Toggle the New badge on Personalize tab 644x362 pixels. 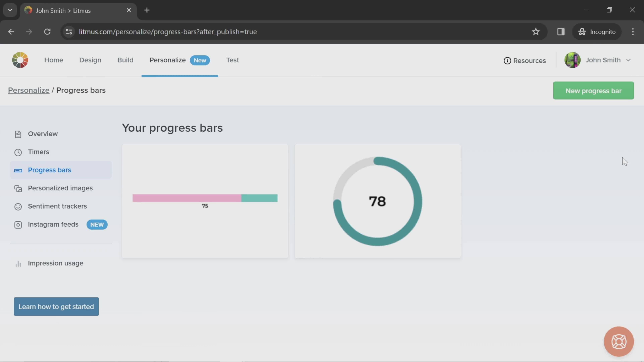pos(199,60)
